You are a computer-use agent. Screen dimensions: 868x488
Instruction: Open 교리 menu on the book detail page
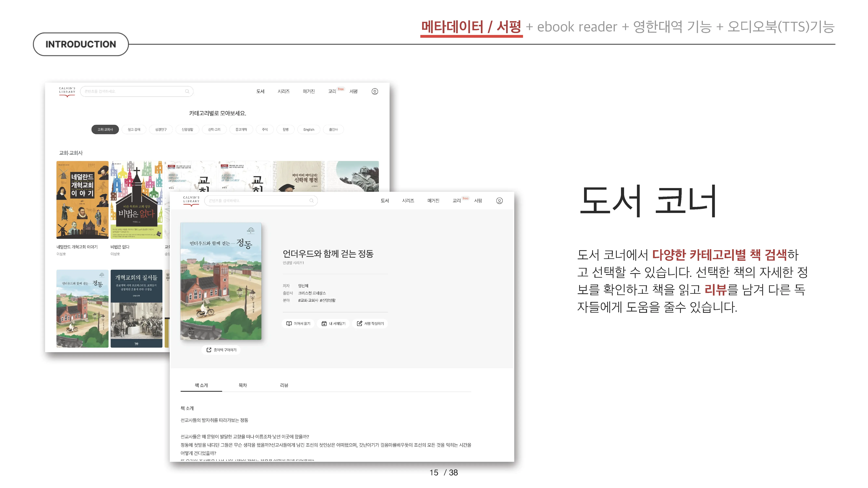(456, 200)
